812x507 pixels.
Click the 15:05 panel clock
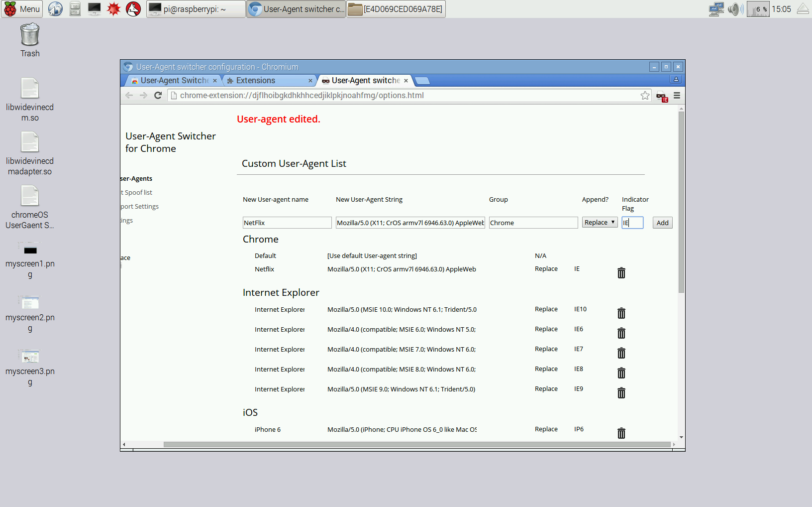781,9
